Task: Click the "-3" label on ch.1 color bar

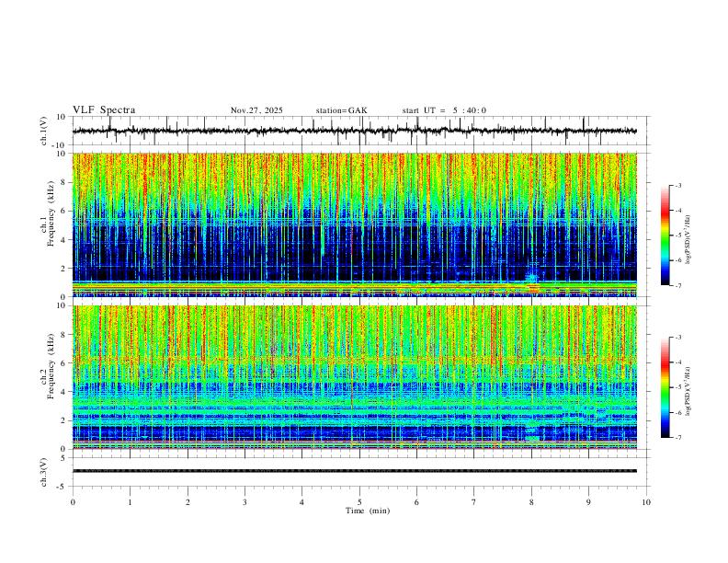Action: click(x=677, y=185)
